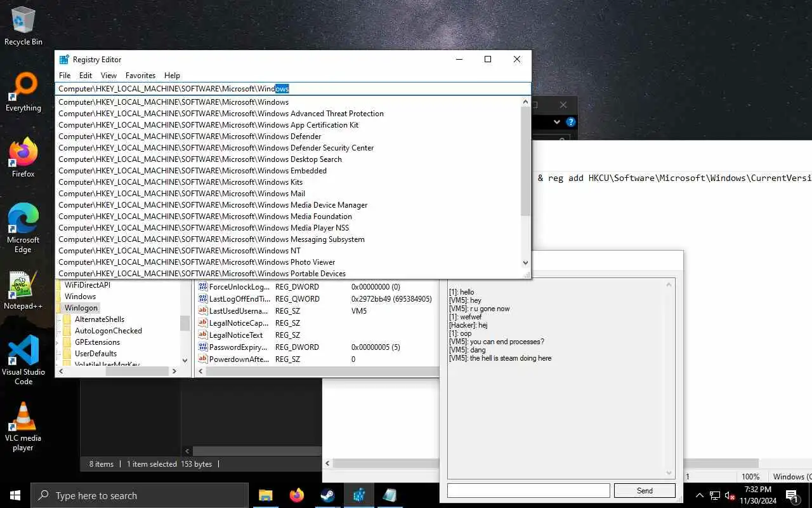Open the network status tray icon

[x=715, y=495]
